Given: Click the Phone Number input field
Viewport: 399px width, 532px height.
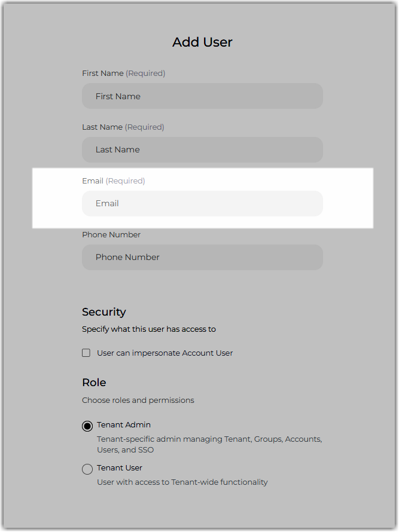Looking at the screenshot, I should click(x=202, y=257).
